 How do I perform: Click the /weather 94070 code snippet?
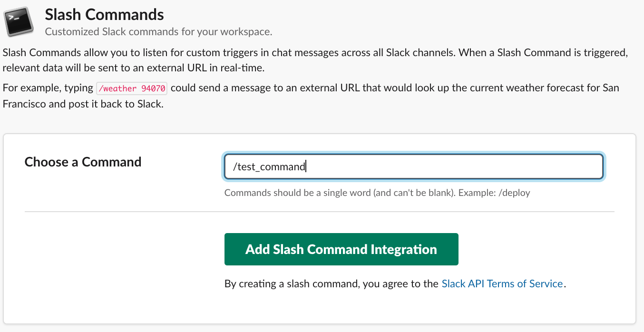[x=132, y=88]
